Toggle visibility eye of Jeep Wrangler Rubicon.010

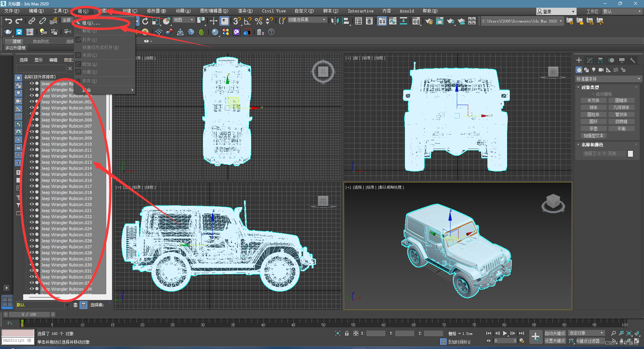point(32,144)
